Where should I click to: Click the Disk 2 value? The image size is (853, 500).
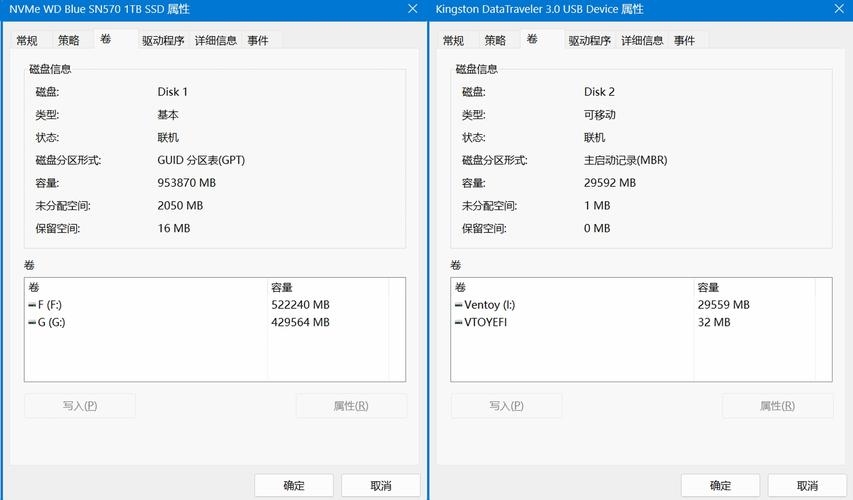click(599, 92)
